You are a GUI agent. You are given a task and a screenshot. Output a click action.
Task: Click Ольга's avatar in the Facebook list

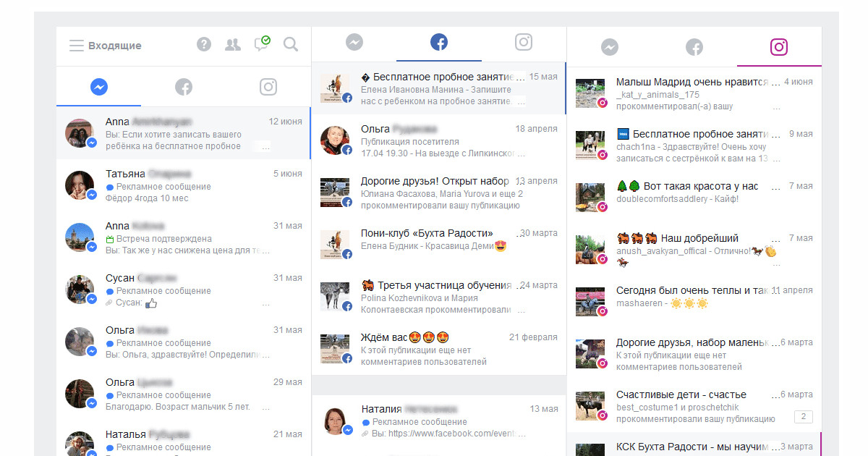pyautogui.click(x=335, y=140)
